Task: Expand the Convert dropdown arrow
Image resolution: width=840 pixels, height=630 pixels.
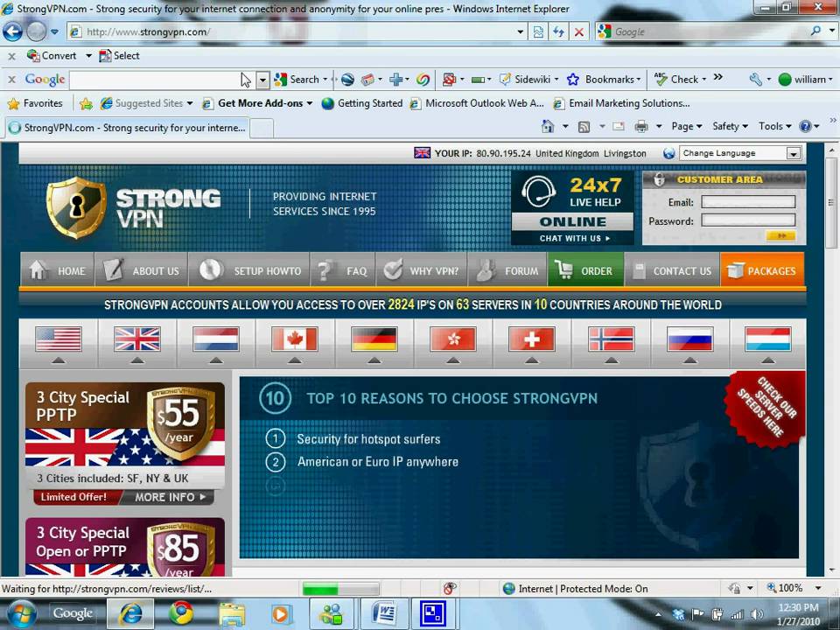Action: click(88, 56)
